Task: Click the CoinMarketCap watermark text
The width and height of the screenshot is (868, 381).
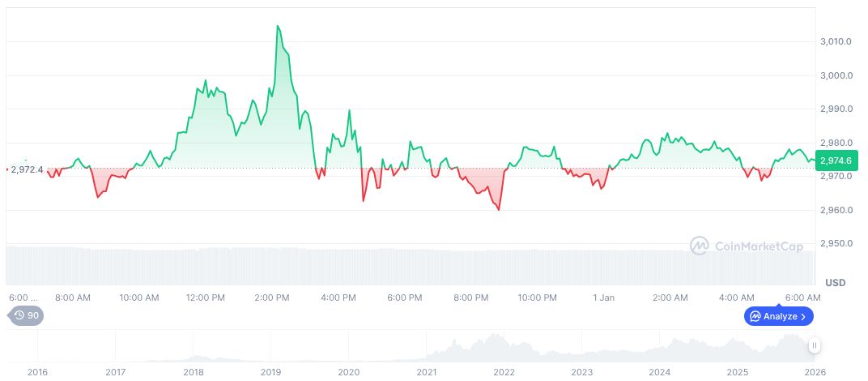Action: coord(759,246)
